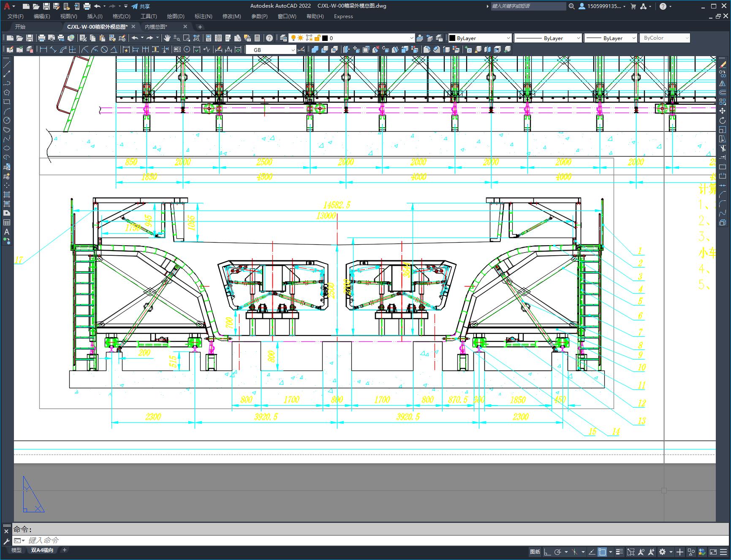Activate the Pan hand tool
Image resolution: width=731 pixels, height=560 pixels.
click(167, 38)
